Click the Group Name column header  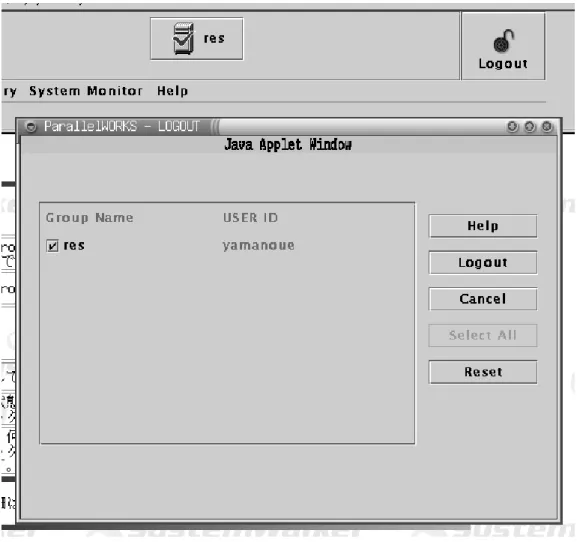[x=89, y=217]
